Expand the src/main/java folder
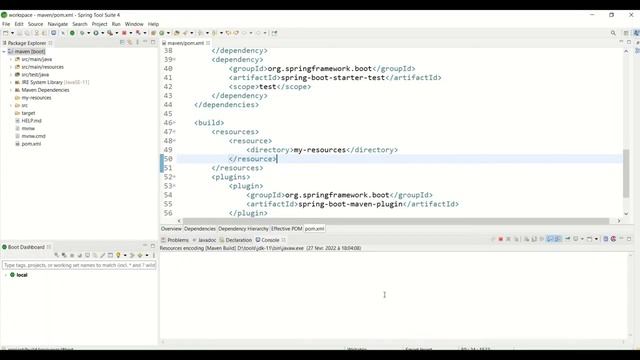This screenshot has height=360, width=640. pyautogui.click(x=11, y=60)
